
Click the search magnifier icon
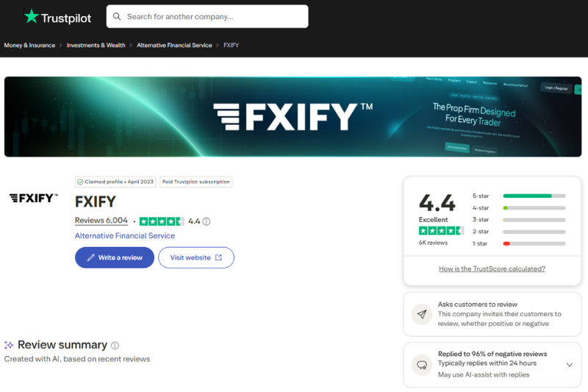coord(117,16)
